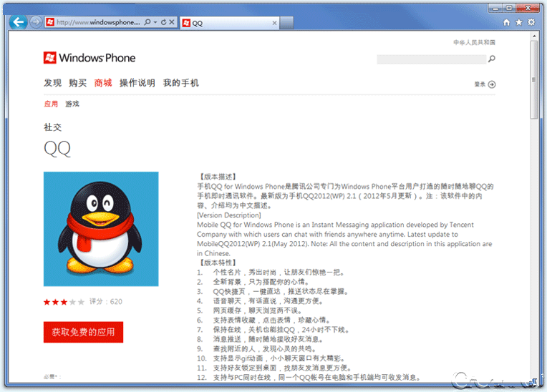Open the address bar dropdown arrow
Image resolution: width=547 pixels, height=392 pixels.
tap(155, 22)
